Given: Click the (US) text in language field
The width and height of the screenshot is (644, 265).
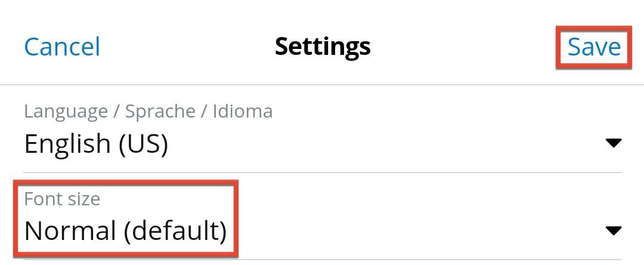Looking at the screenshot, I should coord(143,144).
